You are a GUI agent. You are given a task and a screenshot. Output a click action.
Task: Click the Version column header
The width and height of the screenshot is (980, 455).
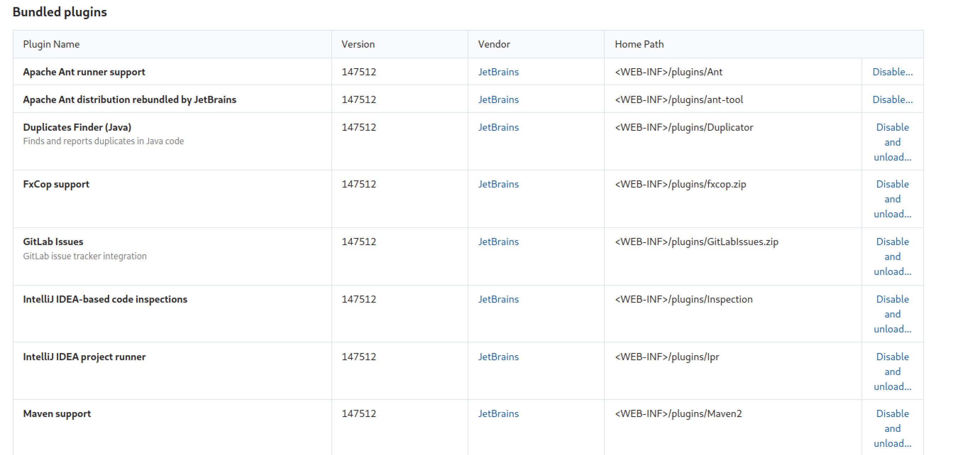coord(358,44)
